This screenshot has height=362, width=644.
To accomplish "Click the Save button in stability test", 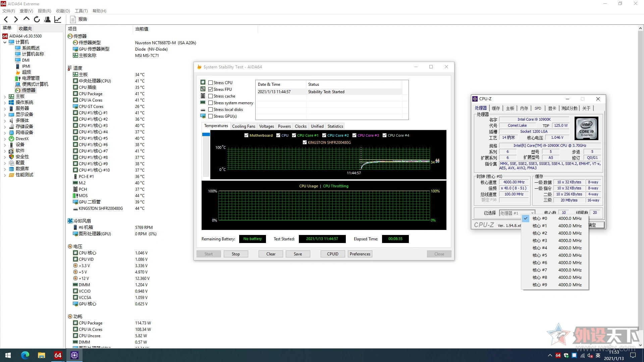I will click(298, 253).
